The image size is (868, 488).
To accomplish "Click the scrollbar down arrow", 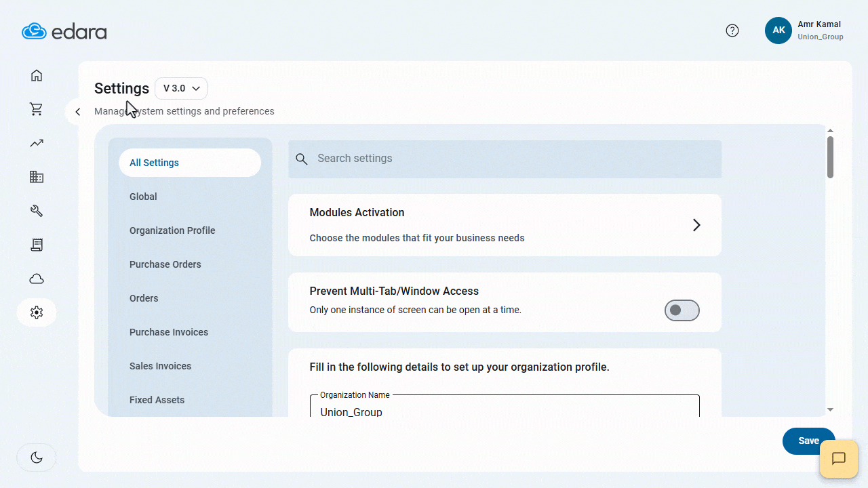I will tap(830, 410).
